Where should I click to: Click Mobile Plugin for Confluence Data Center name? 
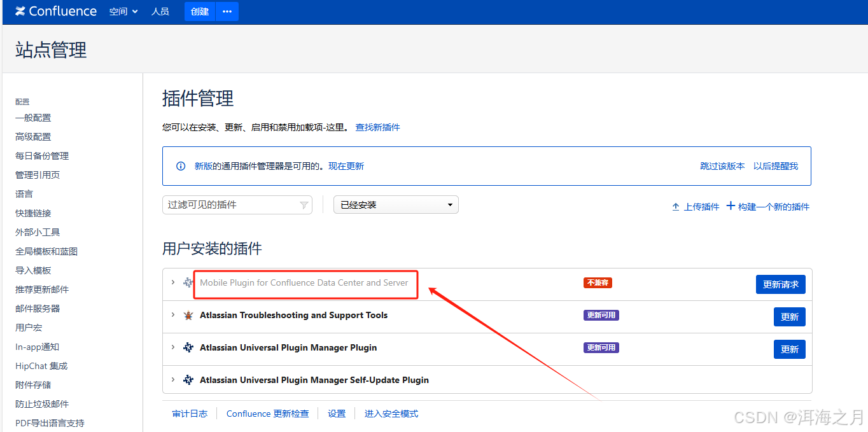(304, 282)
